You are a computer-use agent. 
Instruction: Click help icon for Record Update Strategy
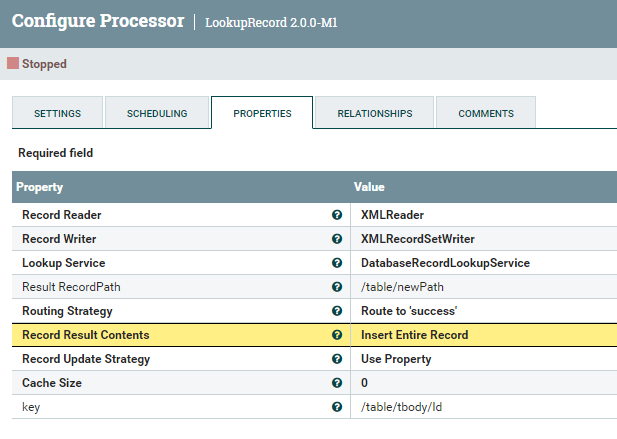tap(337, 359)
